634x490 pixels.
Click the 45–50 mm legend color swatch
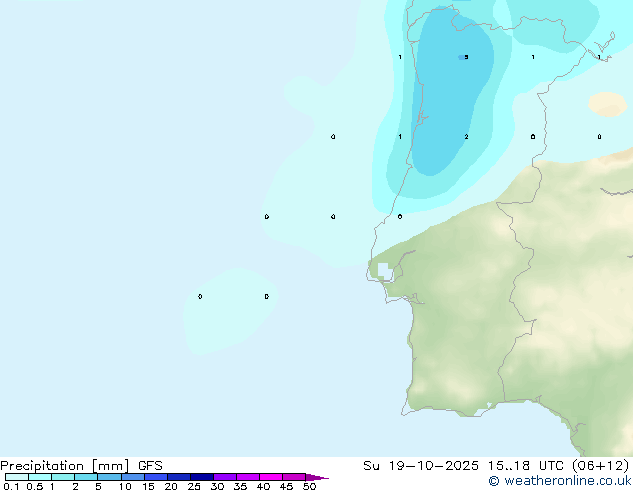point(294,477)
